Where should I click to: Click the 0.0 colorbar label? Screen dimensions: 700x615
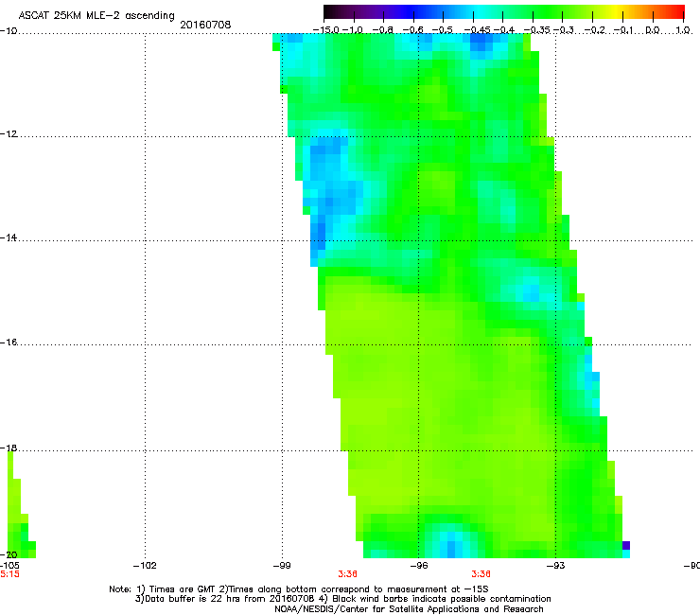[653, 30]
